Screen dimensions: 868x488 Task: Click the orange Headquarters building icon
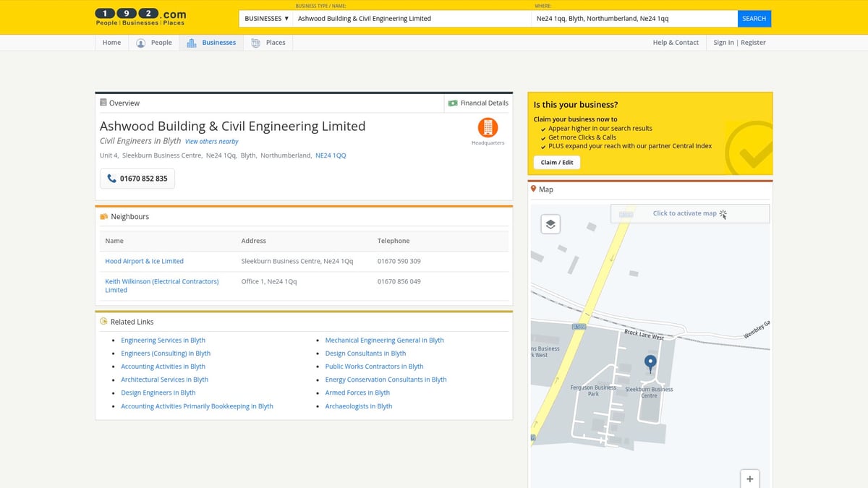[x=488, y=128]
